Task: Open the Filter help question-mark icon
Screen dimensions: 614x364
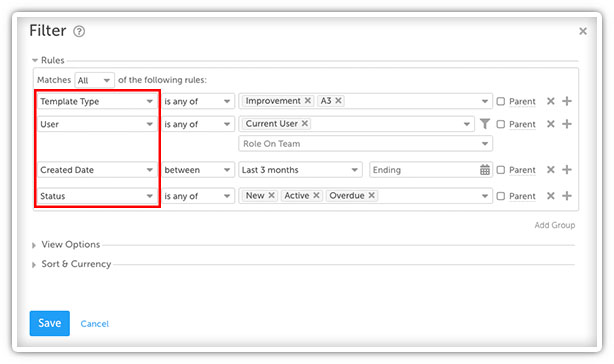Action: pos(79,31)
